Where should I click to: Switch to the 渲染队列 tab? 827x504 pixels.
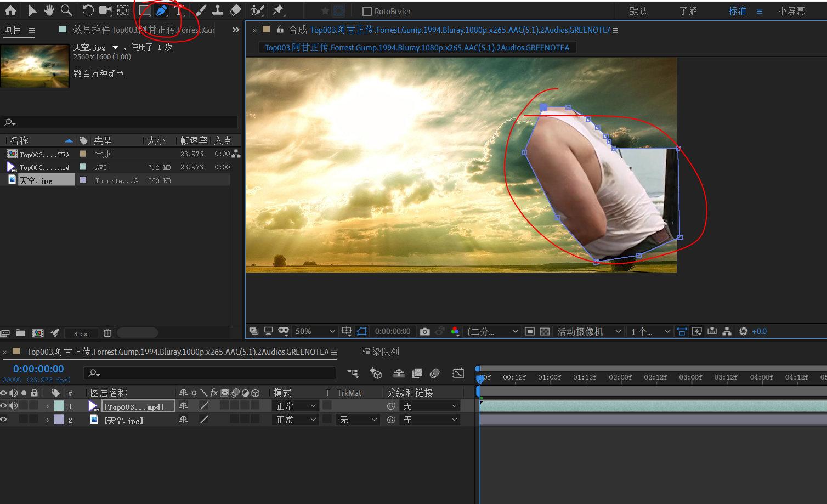click(x=381, y=352)
